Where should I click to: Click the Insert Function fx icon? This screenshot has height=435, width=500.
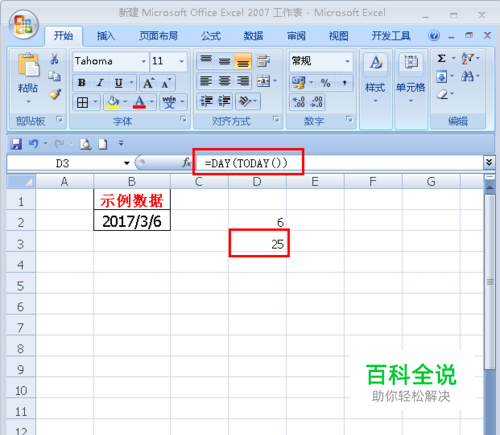(x=186, y=163)
